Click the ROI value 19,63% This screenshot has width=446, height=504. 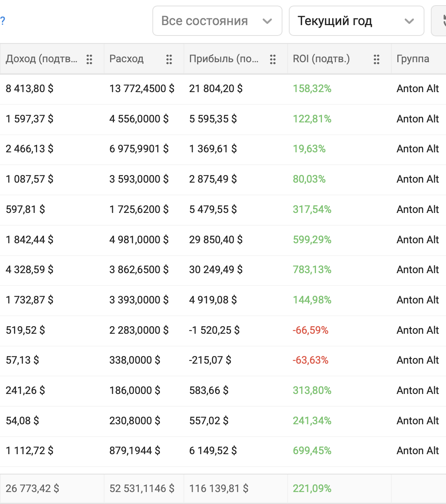309,149
